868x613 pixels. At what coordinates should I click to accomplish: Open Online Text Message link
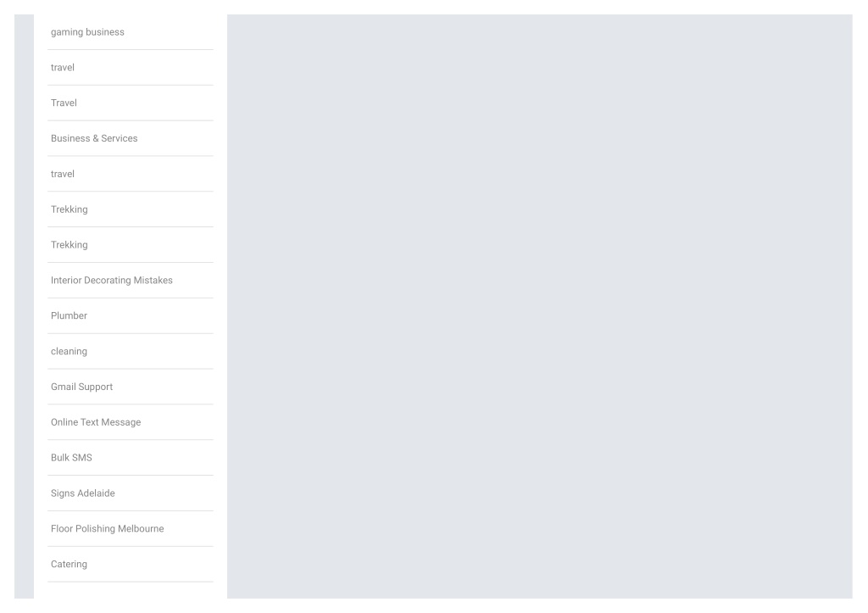point(96,422)
